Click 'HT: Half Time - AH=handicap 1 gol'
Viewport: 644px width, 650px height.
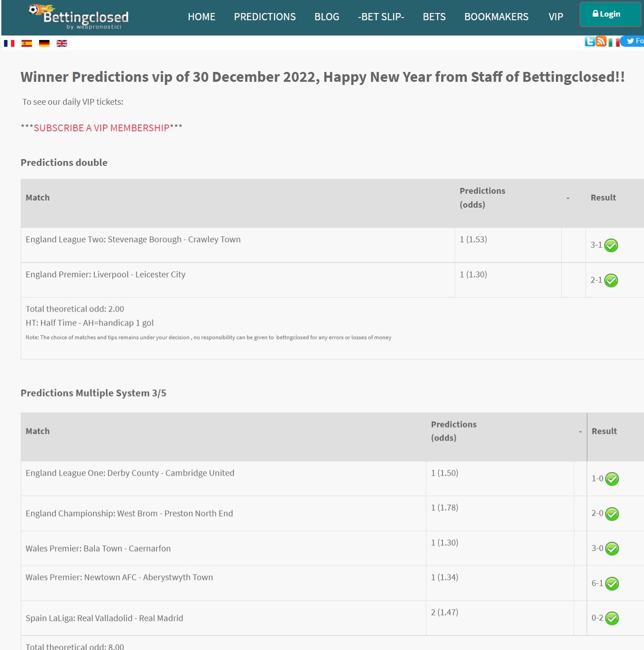tap(89, 323)
